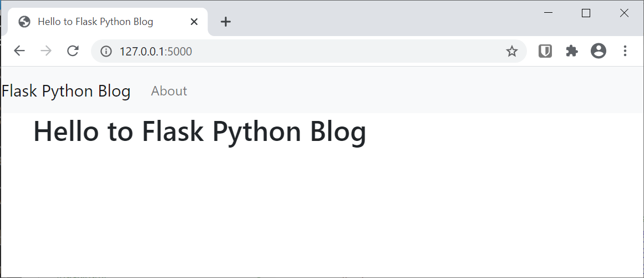Close the Chrome window
Viewport: 644px width, 278px height.
(x=624, y=13)
